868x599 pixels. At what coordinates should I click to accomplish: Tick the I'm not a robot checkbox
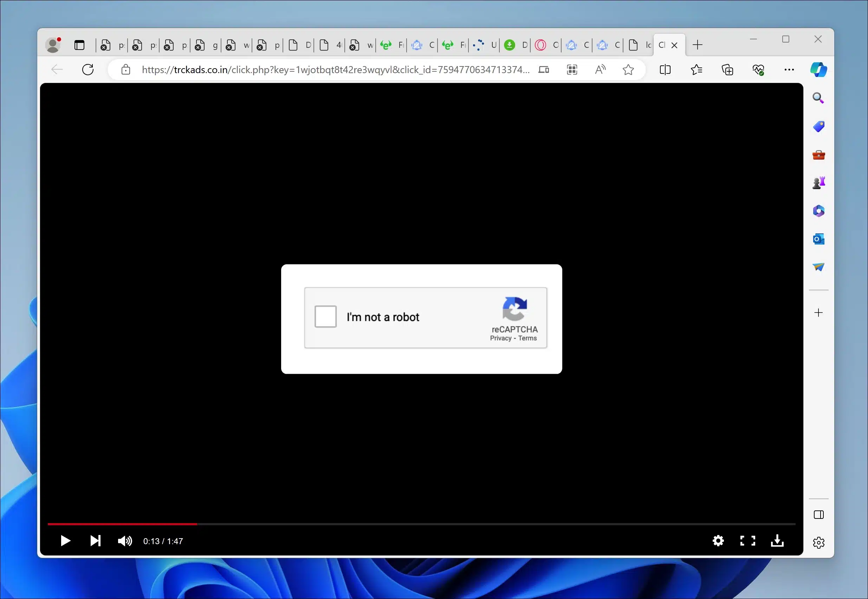[325, 316]
